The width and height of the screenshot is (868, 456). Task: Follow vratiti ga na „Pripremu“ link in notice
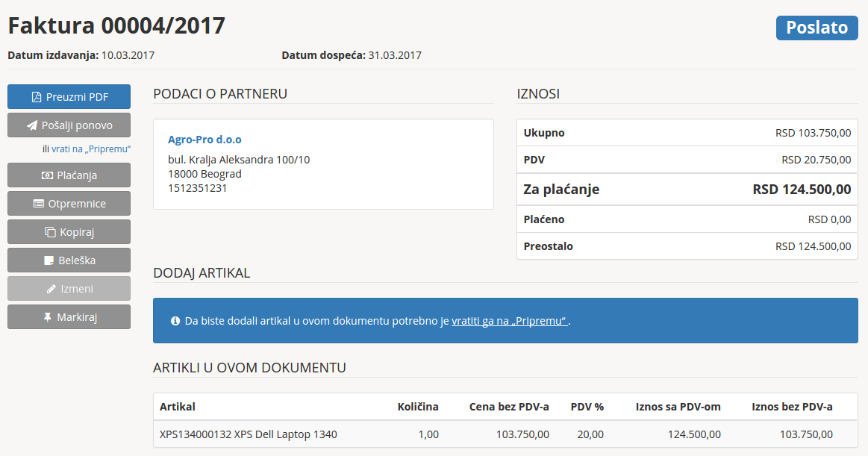tap(510, 321)
